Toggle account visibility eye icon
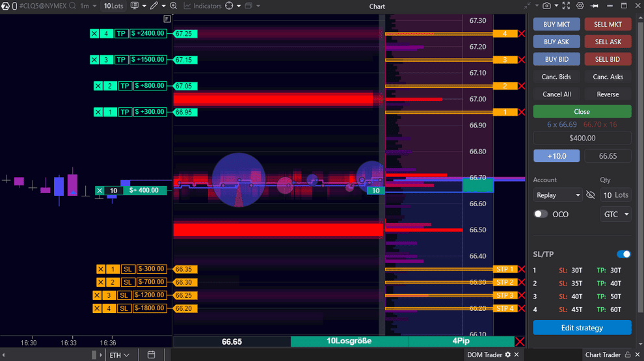The image size is (644, 361). point(591,195)
